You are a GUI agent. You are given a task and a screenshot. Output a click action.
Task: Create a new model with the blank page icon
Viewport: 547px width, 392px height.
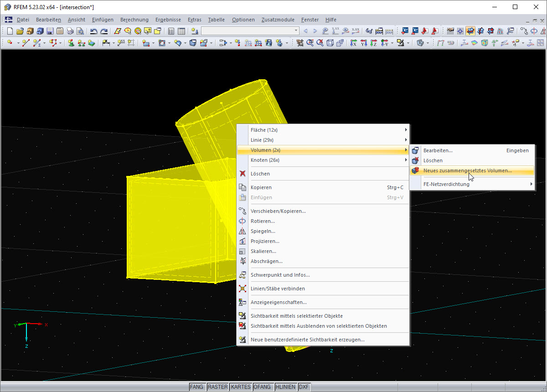pos(10,31)
